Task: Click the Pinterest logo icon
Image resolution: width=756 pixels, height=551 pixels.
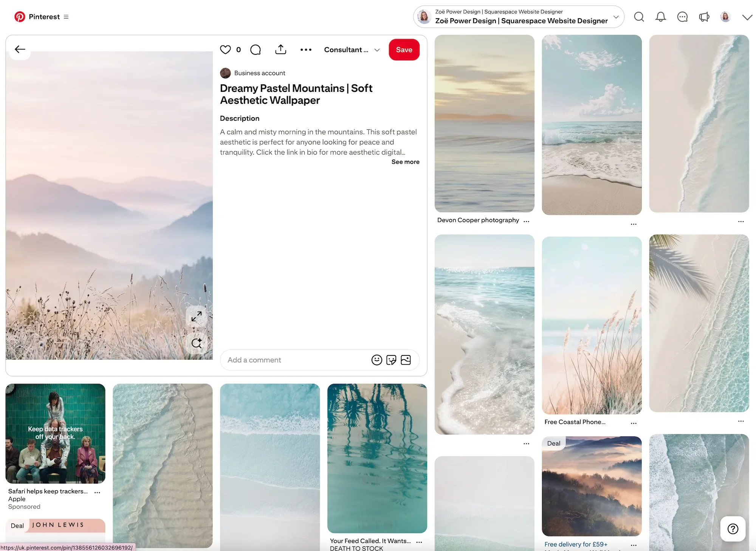Action: [20, 17]
